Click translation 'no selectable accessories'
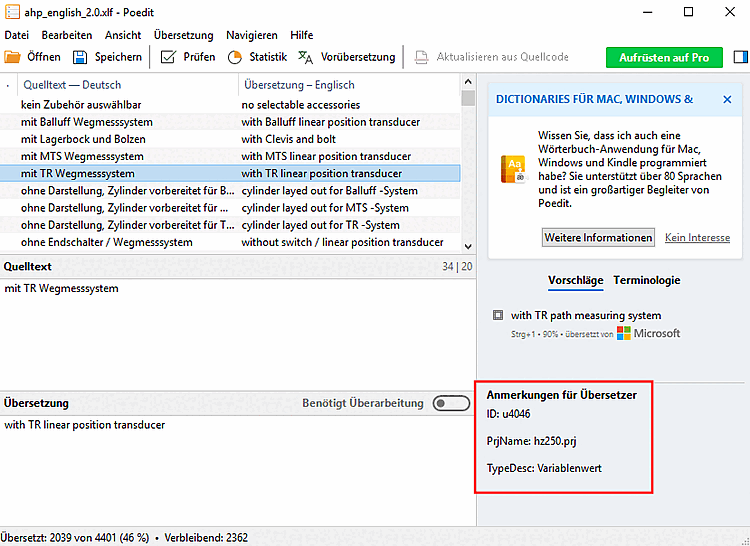 tap(300, 105)
